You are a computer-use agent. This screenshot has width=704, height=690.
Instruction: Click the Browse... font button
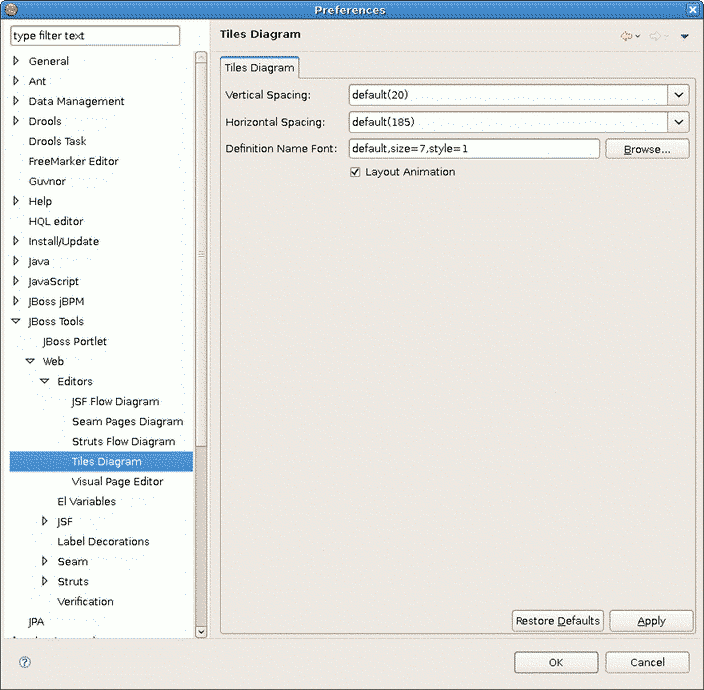point(647,149)
